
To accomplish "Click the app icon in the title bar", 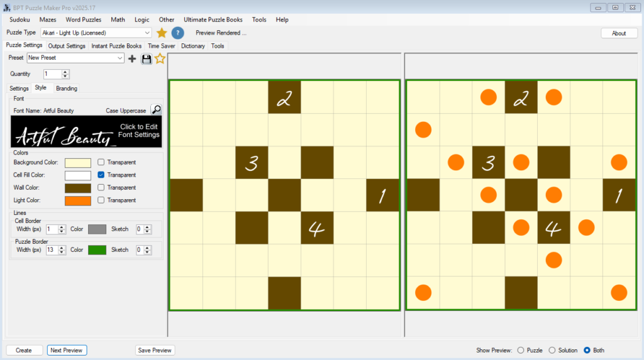I will (7, 7).
